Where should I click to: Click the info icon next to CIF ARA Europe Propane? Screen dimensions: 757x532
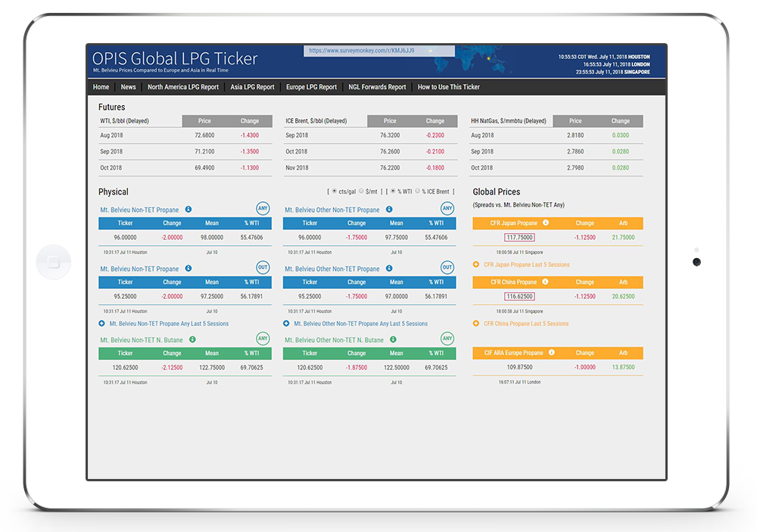click(551, 353)
